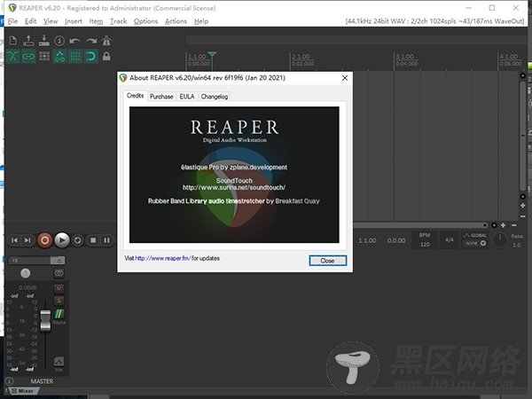Click the 1.0 playback rate value
This screenshot has width=532, height=399.
pos(517,245)
